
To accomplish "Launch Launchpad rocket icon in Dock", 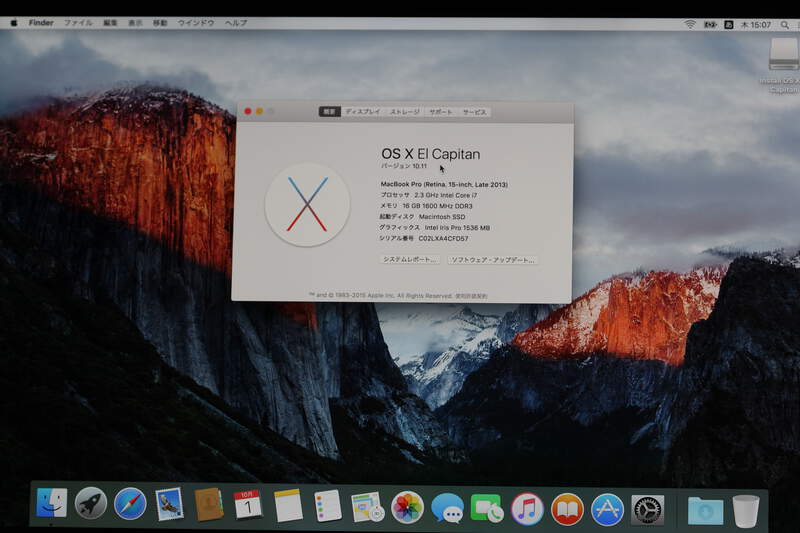I will click(x=91, y=505).
